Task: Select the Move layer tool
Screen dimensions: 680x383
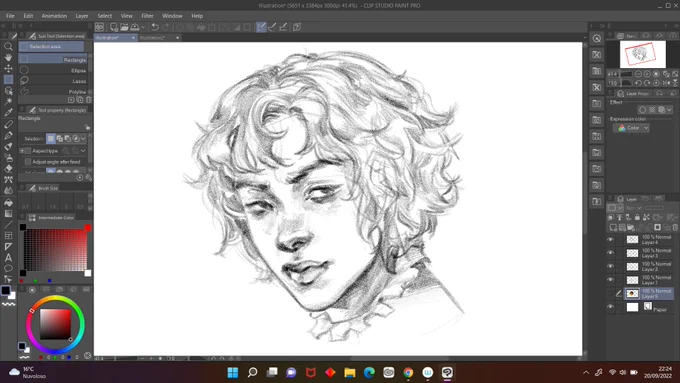Action: click(x=8, y=69)
